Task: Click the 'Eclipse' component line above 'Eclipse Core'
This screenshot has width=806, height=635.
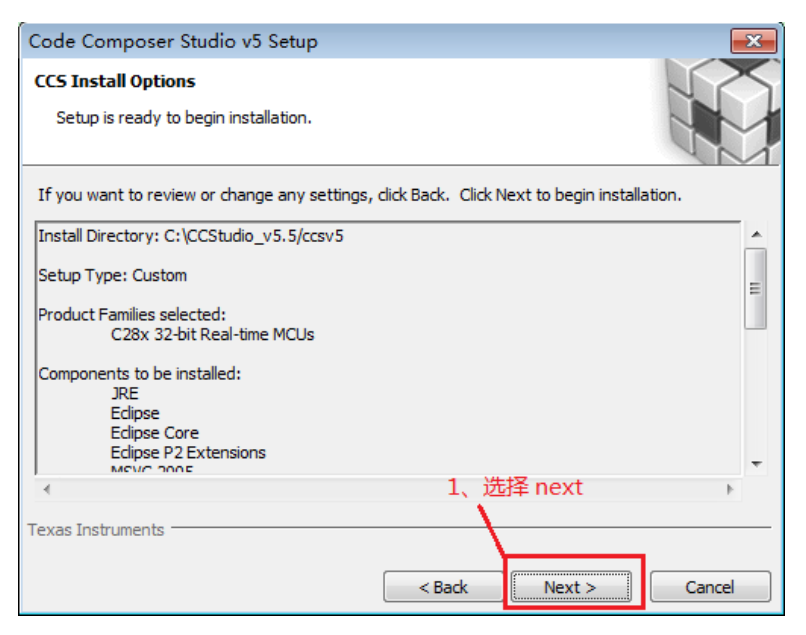Action: click(135, 413)
